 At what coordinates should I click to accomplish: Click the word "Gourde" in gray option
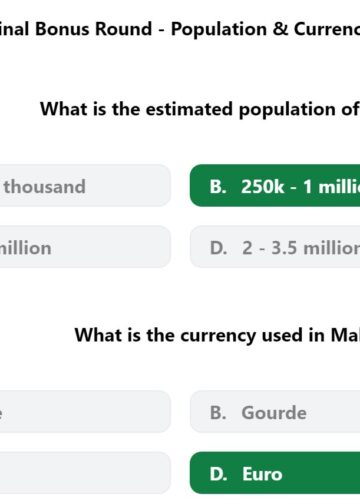pos(274,413)
